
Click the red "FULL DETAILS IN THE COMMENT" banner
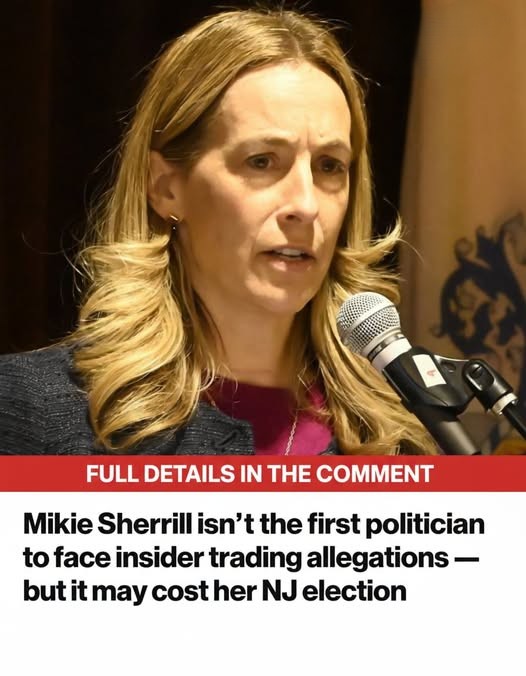[263, 473]
